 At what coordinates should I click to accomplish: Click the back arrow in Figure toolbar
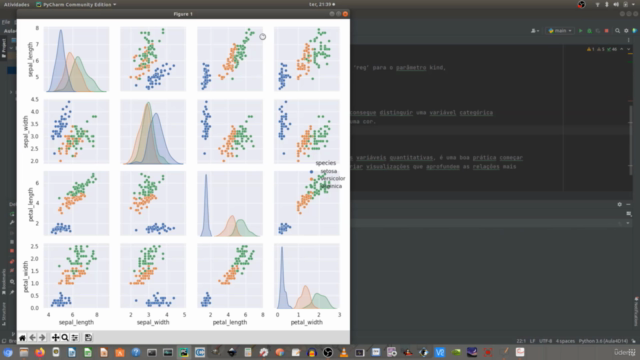[x=32, y=338]
